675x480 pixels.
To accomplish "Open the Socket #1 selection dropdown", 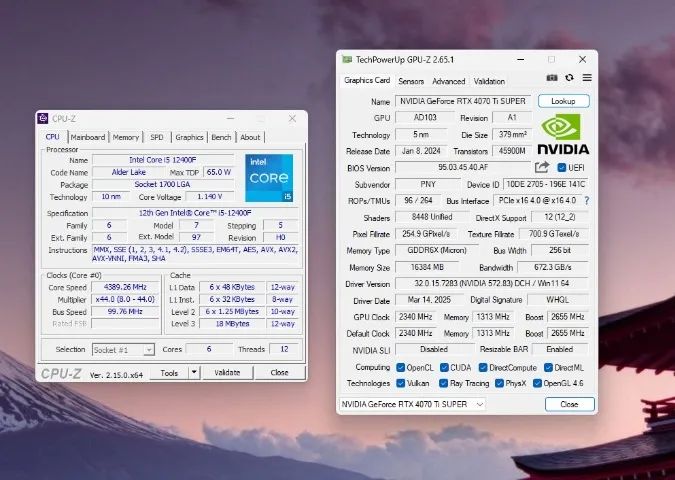I will point(123,350).
